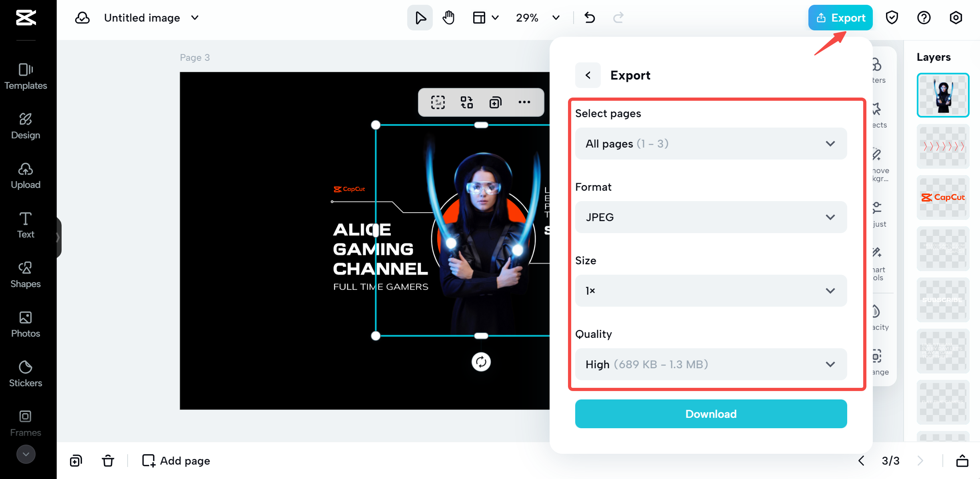Open the Templates tab in the sidebar
Viewport: 980px width, 479px height.
pos(26,76)
